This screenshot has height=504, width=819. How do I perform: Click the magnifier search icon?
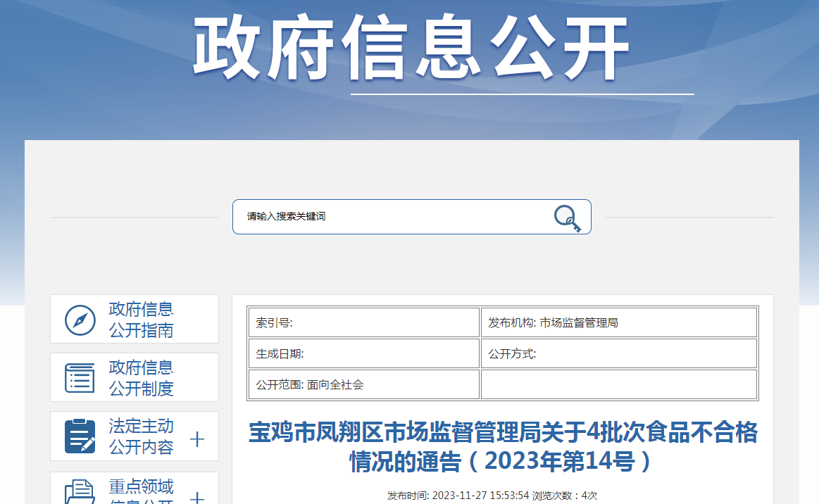click(567, 218)
